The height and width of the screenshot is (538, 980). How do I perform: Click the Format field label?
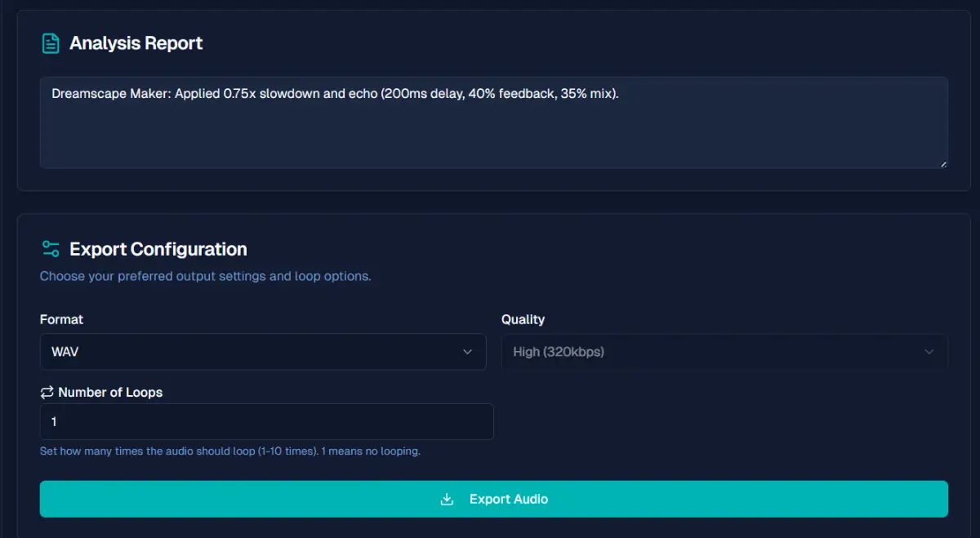61,319
